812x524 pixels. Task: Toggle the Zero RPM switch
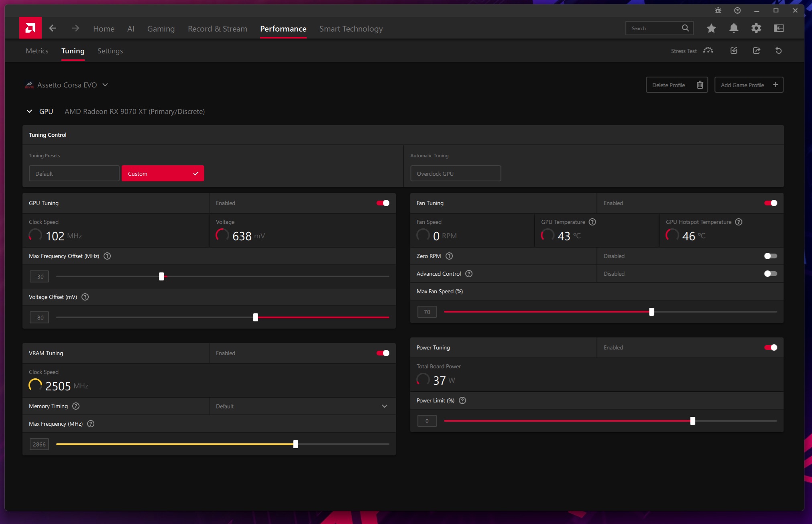click(x=770, y=256)
